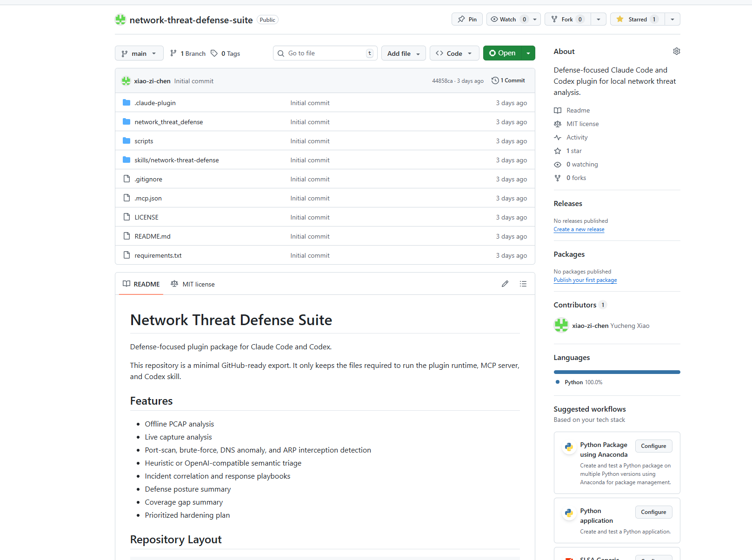The width and height of the screenshot is (752, 560).
Task: Select the README tab
Action: [x=141, y=284]
